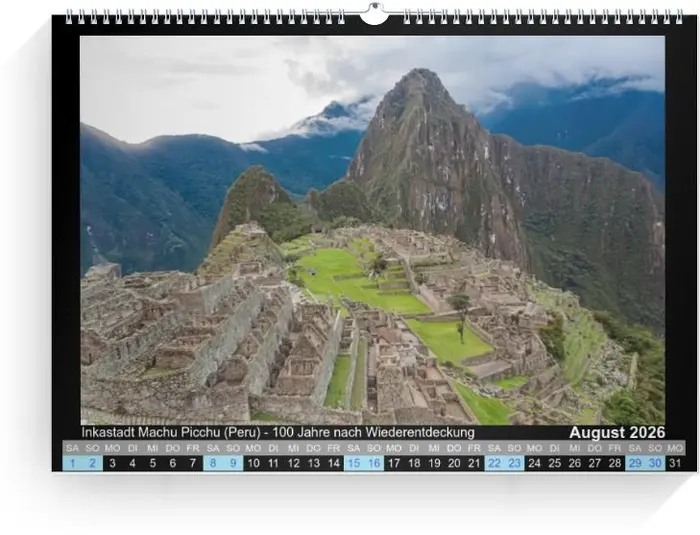This screenshot has height=535, width=700.
Task: Select the highlighted date 15
Action: click(354, 463)
